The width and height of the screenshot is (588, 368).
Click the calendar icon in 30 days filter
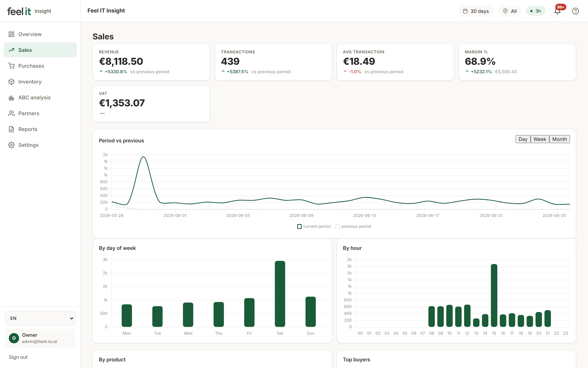click(465, 11)
